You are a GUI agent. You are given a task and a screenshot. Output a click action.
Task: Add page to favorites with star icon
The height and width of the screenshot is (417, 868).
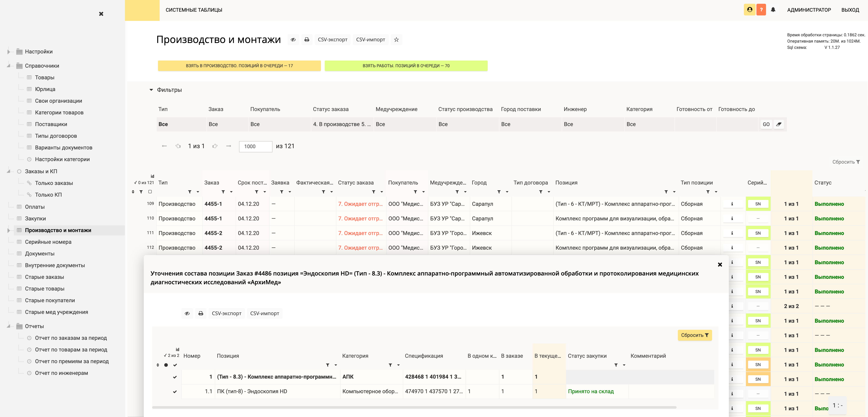click(x=396, y=40)
